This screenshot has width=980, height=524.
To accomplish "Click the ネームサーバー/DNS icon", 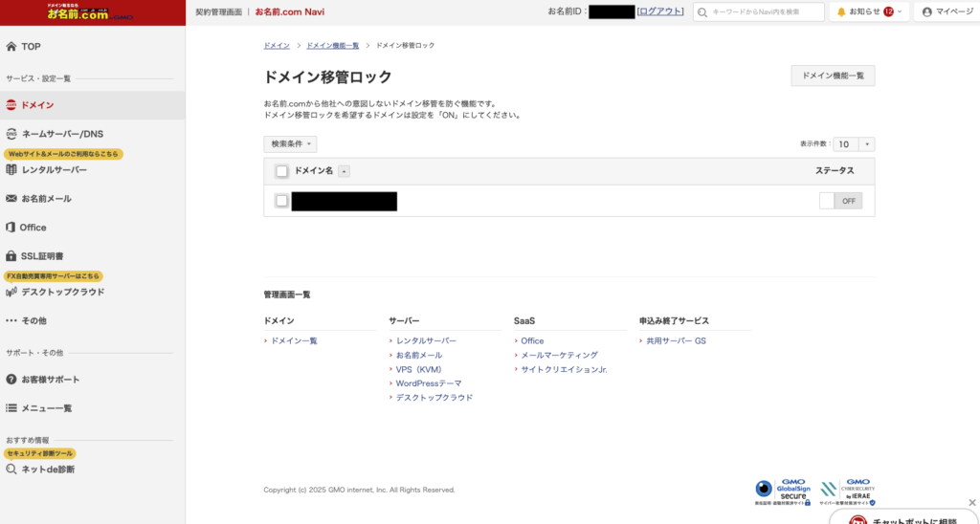I will pos(11,134).
